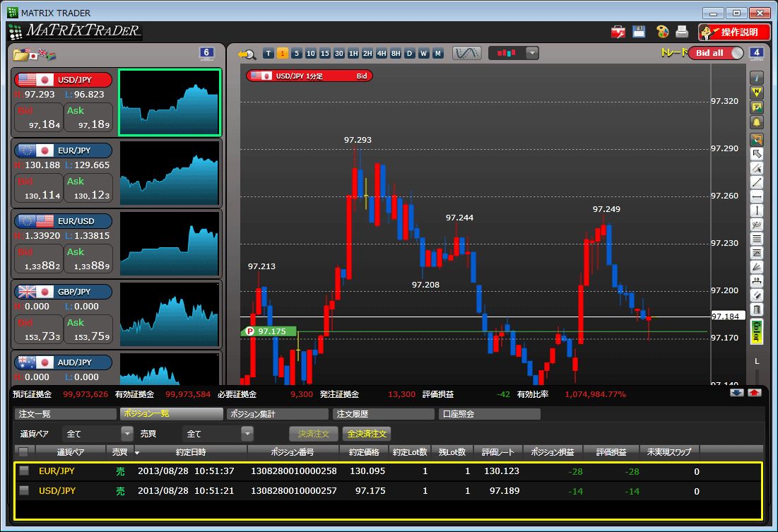This screenshot has width=778, height=532.
Task: Select the 4H timeframe button
Action: click(382, 53)
